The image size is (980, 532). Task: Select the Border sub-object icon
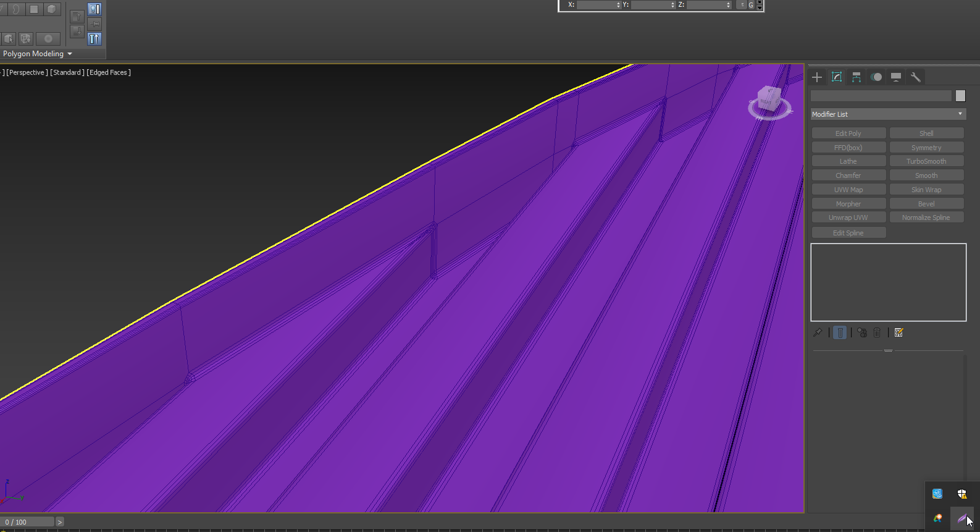click(x=16, y=9)
